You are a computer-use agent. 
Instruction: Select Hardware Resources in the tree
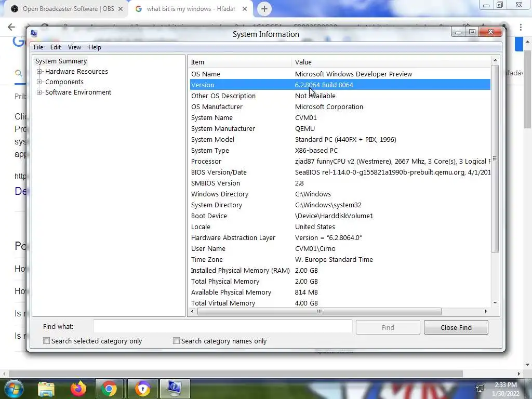point(76,71)
